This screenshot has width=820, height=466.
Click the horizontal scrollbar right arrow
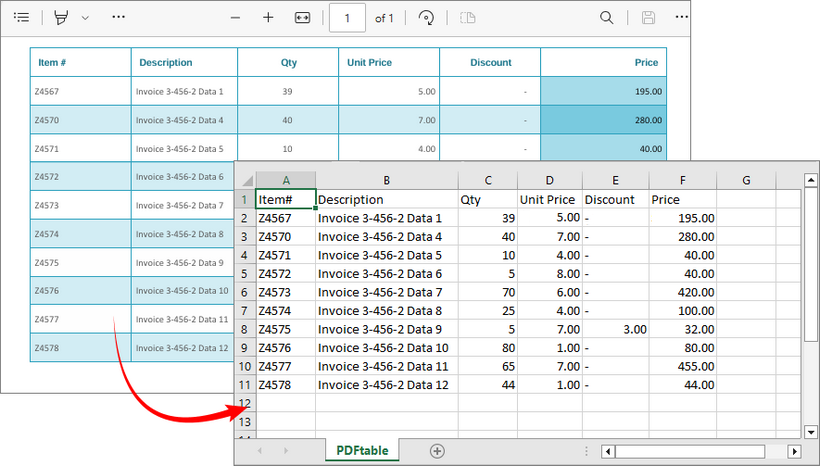point(794,451)
